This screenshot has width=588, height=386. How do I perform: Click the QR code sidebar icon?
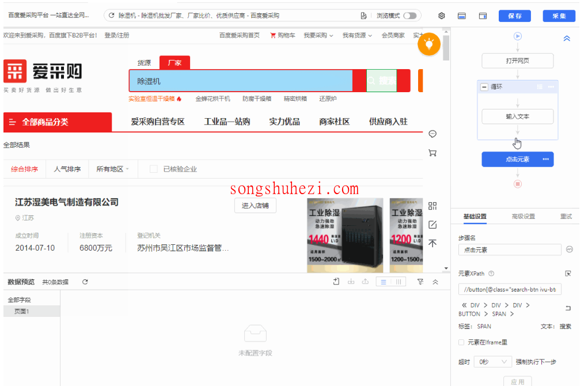(x=433, y=206)
